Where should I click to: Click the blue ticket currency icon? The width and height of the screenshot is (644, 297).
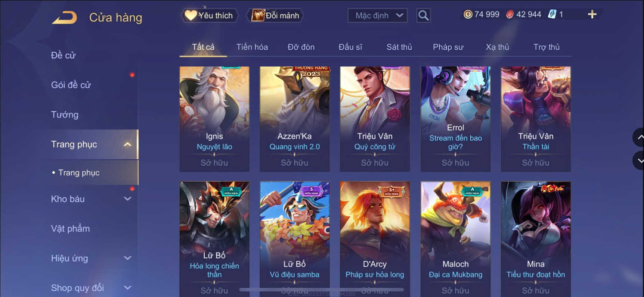pos(552,15)
